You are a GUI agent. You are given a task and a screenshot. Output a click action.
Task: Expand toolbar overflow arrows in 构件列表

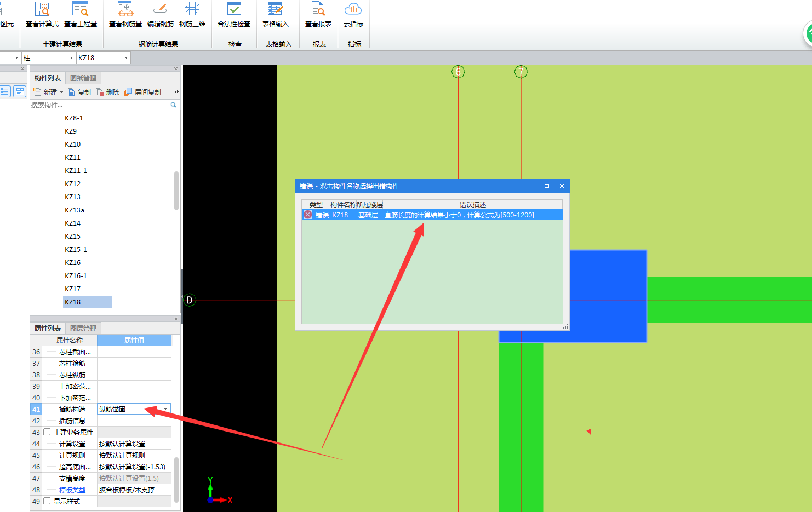(x=176, y=92)
